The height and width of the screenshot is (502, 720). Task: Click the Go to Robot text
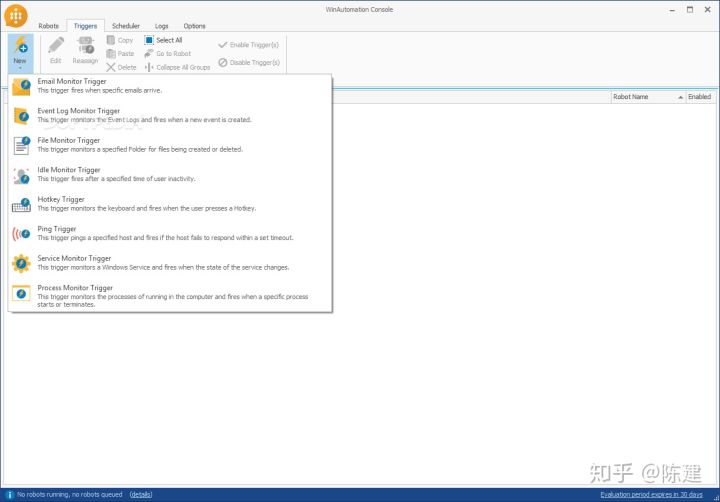tap(174, 54)
